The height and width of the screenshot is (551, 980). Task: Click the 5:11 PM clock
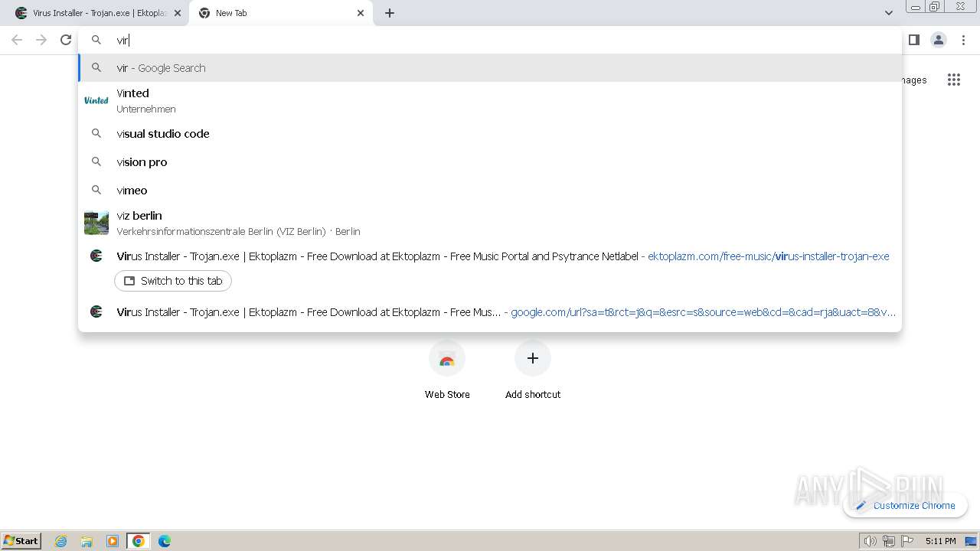(940, 541)
